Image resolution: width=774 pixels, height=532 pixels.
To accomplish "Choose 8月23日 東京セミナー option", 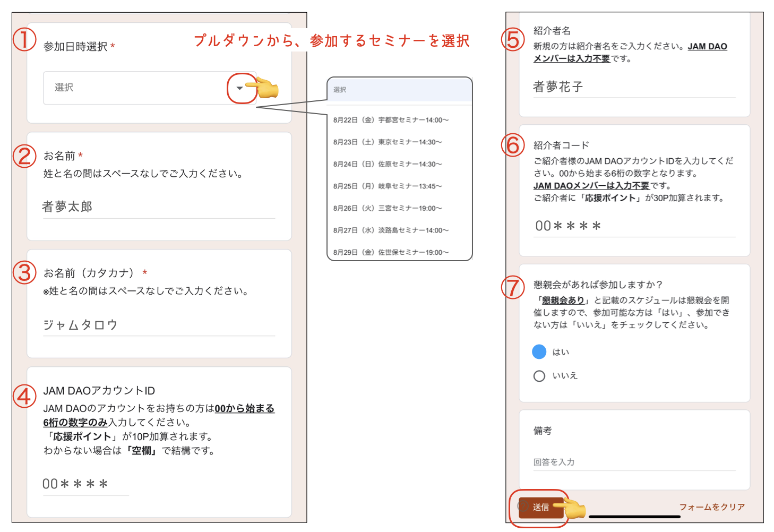I will 388,142.
